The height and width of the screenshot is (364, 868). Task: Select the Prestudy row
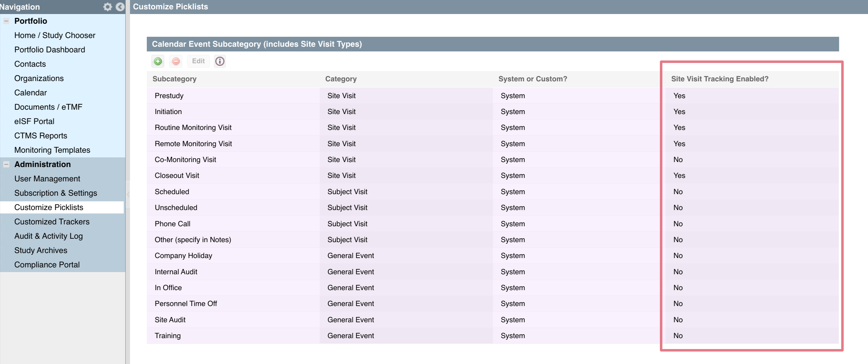point(493,96)
